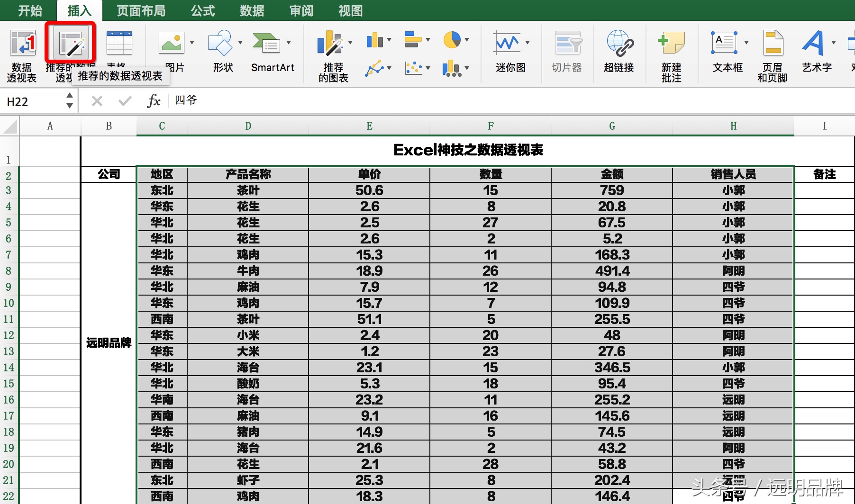Select row 10 header
855x504 pixels.
(x=9, y=303)
